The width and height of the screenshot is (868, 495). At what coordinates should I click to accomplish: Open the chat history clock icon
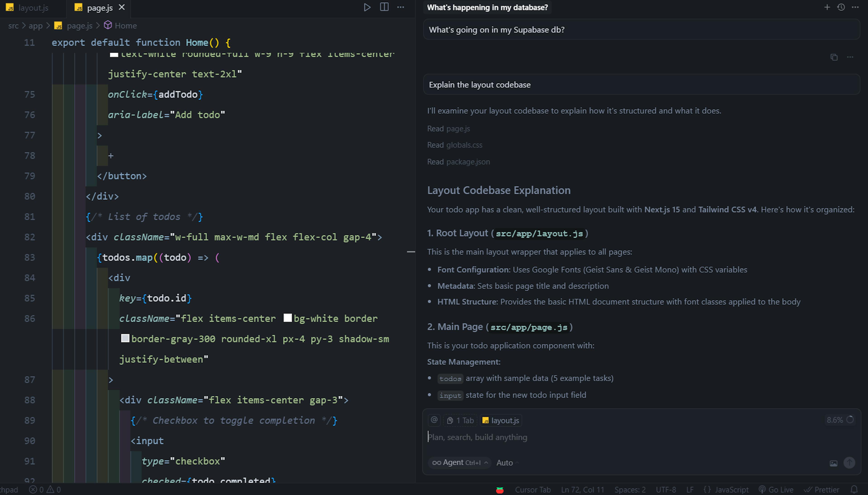coord(841,7)
